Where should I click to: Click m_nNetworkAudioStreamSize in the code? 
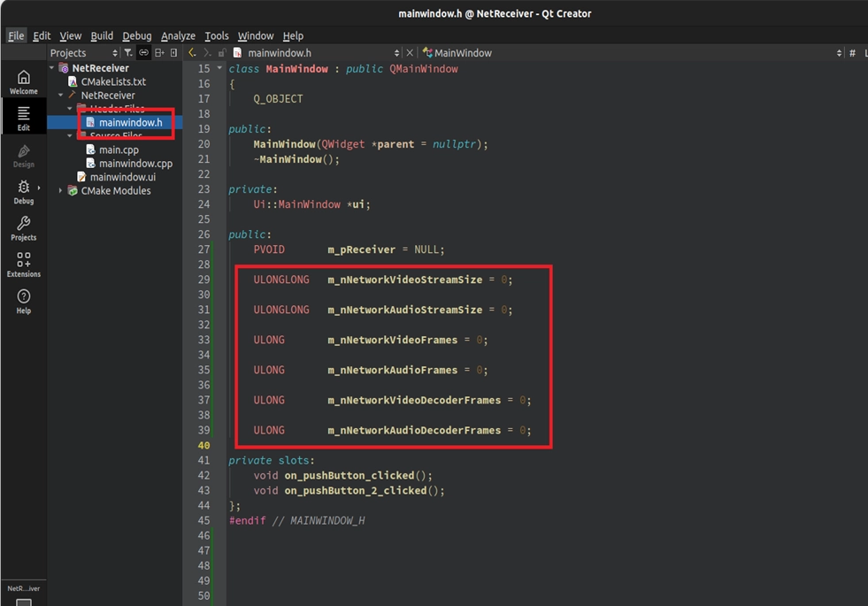pos(404,310)
